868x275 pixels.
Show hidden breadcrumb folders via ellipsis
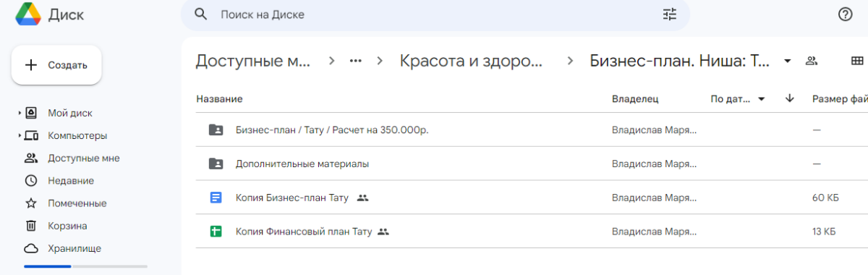pyautogui.click(x=355, y=61)
